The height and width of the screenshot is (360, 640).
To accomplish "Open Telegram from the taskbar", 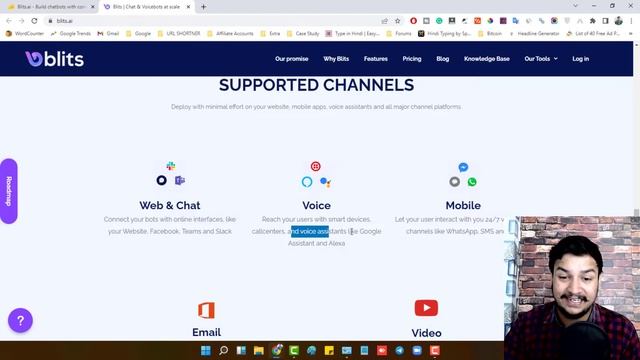I will (x=400, y=351).
